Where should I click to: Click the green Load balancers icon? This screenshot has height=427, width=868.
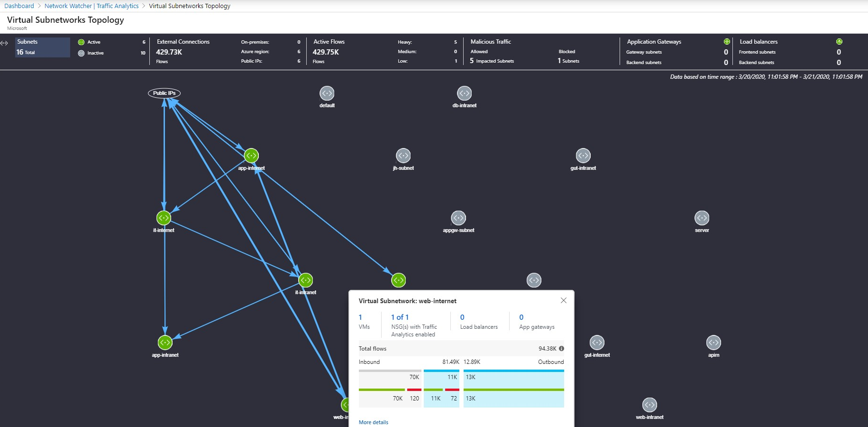[x=839, y=42]
